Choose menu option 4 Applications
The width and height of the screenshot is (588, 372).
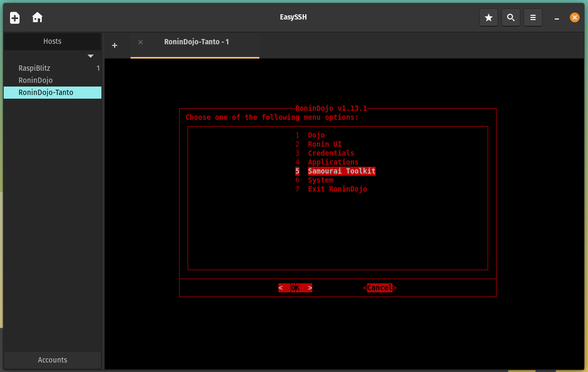click(x=326, y=162)
